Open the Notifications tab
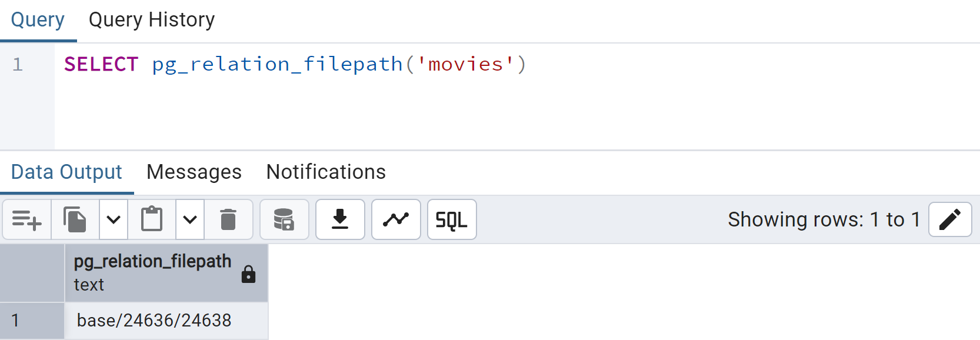 coord(326,172)
